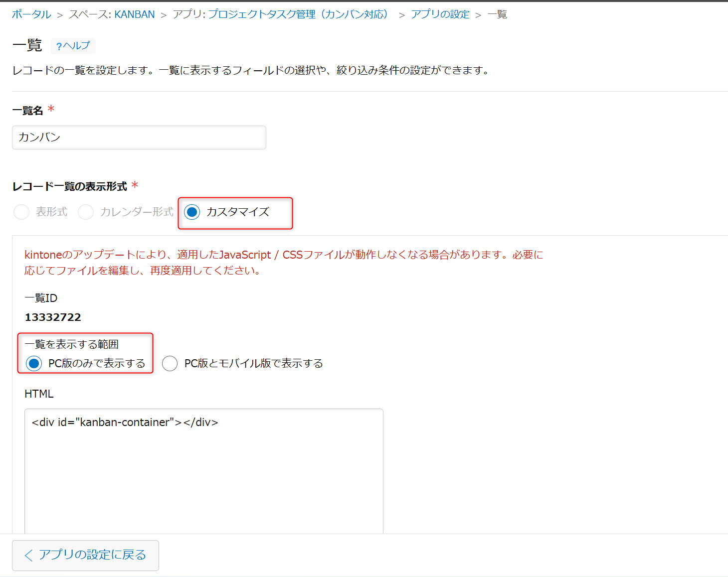Select the 表形式 radio button

pos(21,212)
